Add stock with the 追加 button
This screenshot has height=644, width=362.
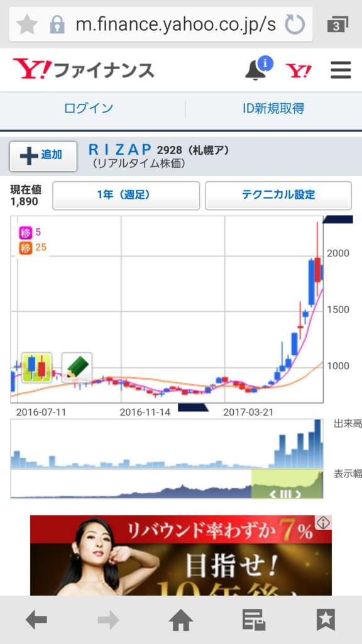coord(43,156)
